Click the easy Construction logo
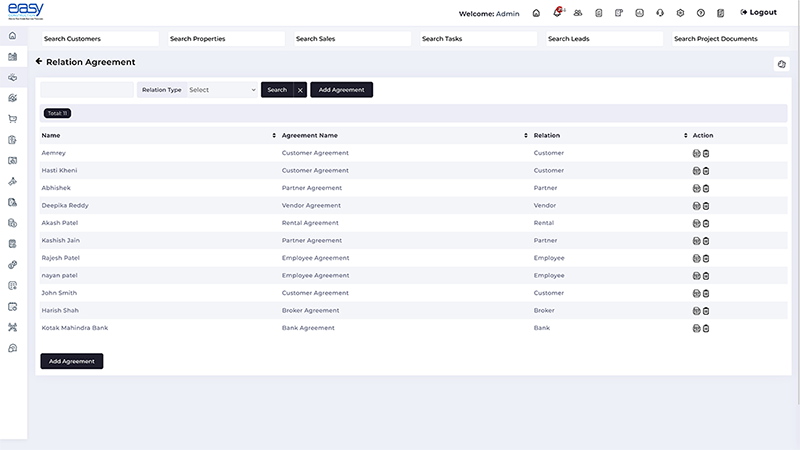 coord(26,11)
